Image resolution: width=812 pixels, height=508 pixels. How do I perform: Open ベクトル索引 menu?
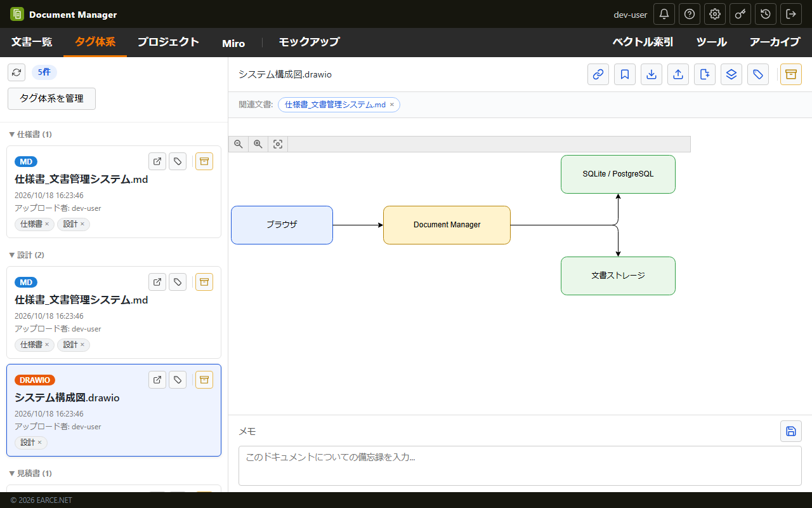(x=643, y=43)
